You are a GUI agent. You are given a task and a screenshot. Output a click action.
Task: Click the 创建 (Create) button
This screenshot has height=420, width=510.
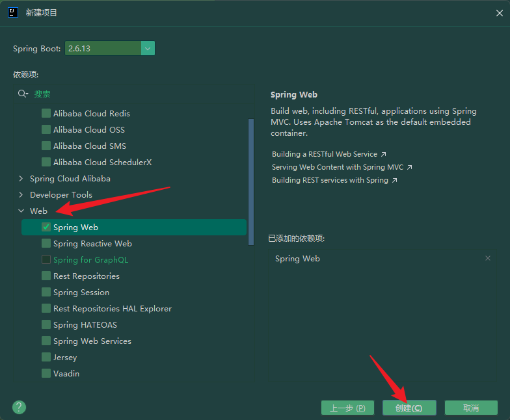pyautogui.click(x=409, y=408)
